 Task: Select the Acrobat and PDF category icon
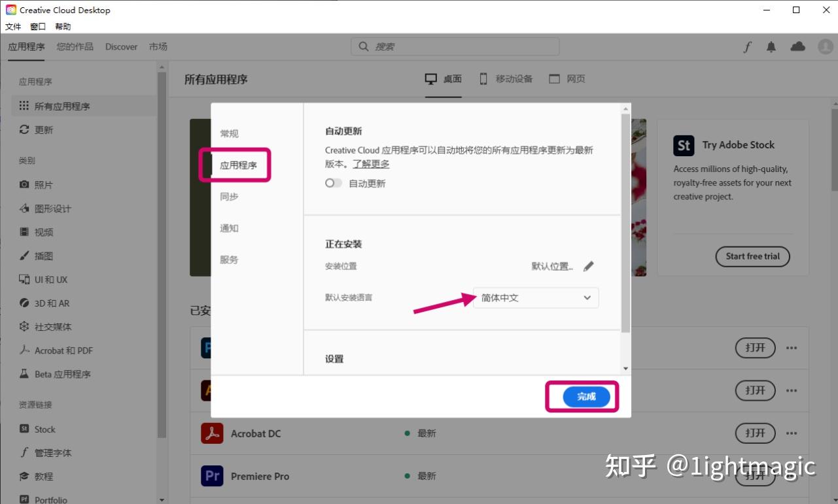(x=24, y=350)
